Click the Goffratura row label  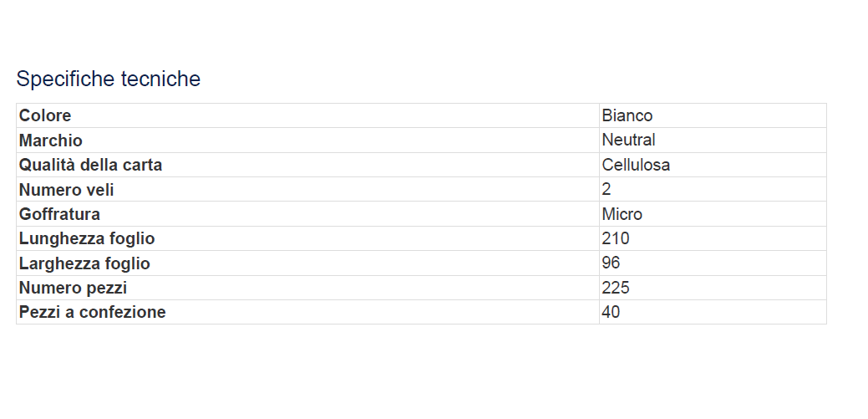pos(59,214)
